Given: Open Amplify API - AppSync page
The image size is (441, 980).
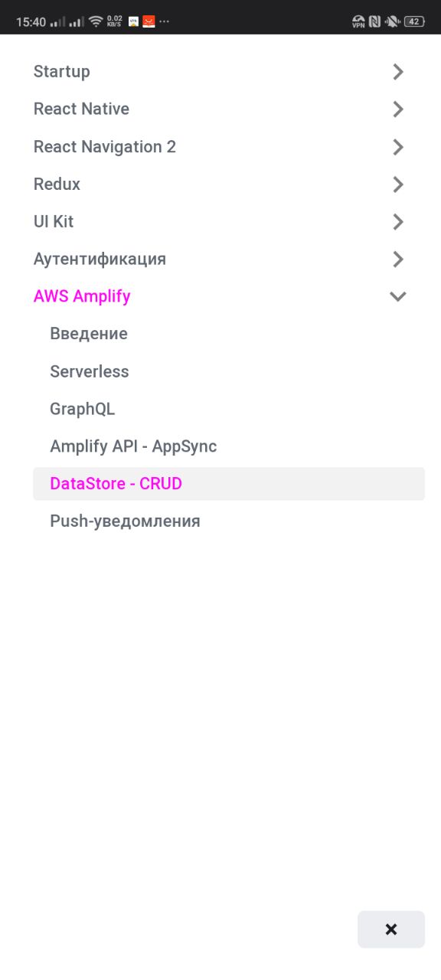Looking at the screenshot, I should click(x=133, y=446).
